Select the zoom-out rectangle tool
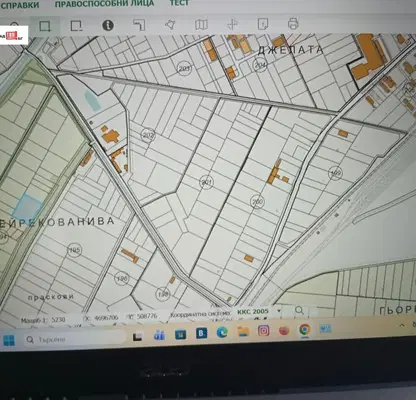This screenshot has width=416, height=400. (76, 26)
